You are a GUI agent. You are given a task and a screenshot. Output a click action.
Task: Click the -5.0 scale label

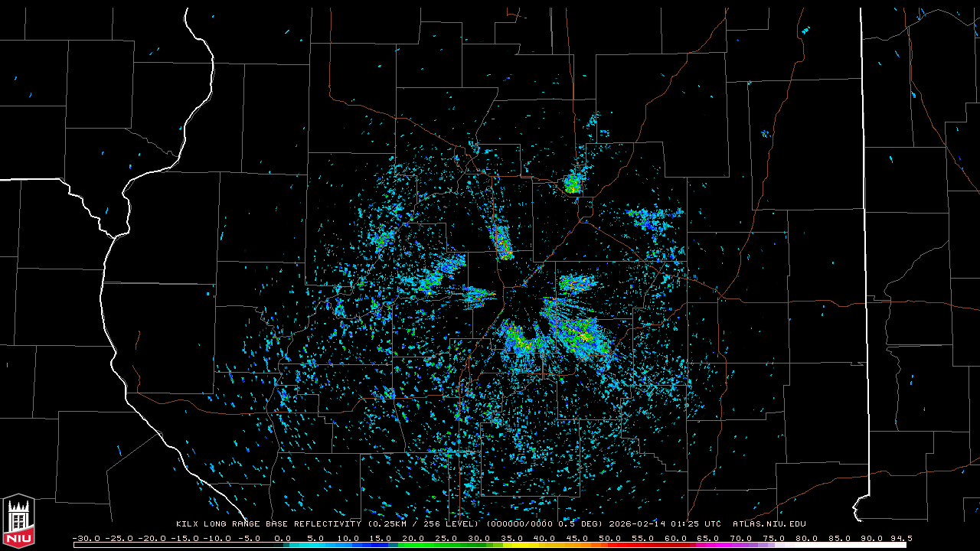[x=249, y=538]
